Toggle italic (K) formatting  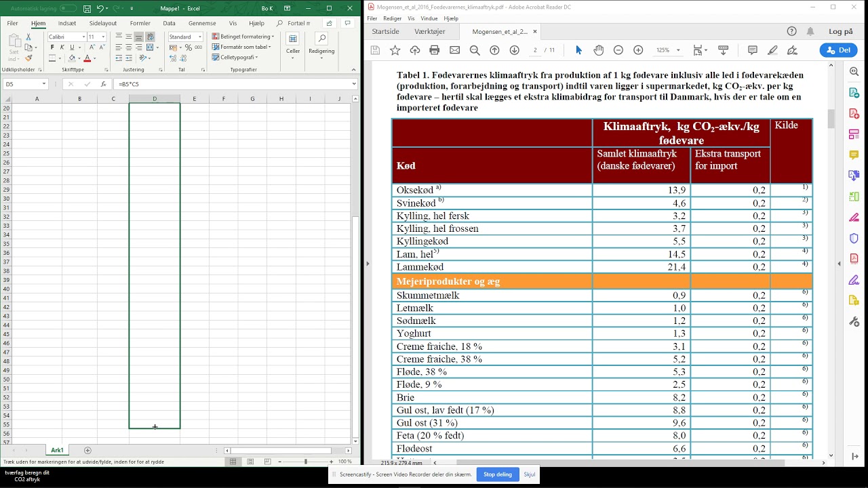click(62, 47)
